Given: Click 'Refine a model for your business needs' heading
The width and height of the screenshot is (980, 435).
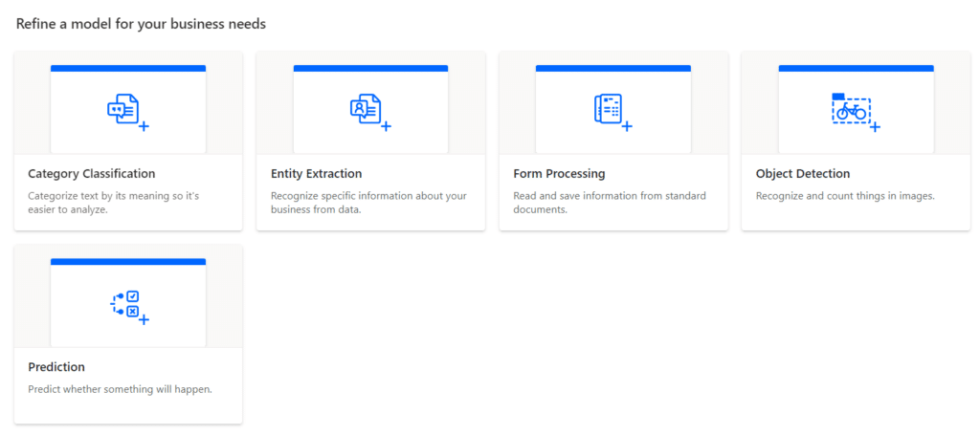Looking at the screenshot, I should click(x=142, y=24).
